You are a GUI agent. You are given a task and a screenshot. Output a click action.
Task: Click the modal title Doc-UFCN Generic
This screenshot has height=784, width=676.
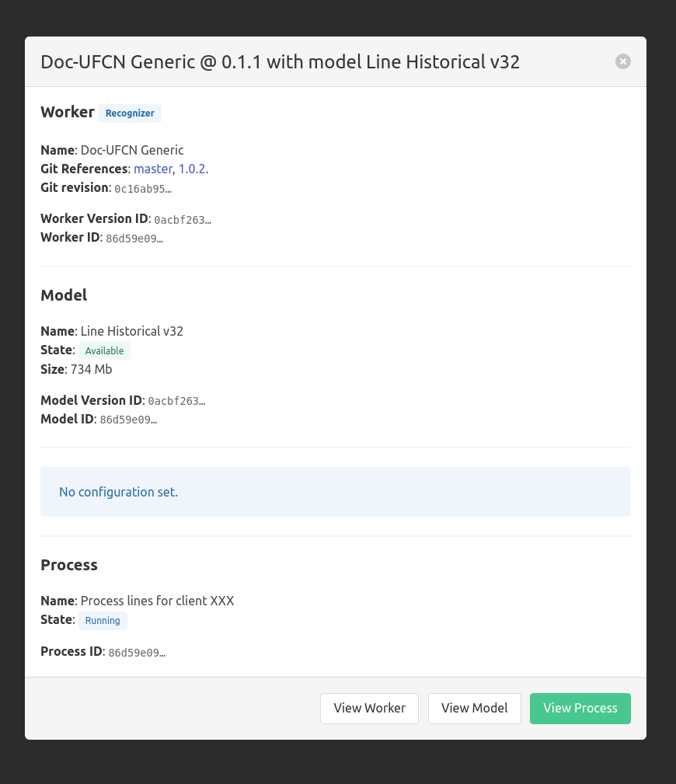coord(280,61)
